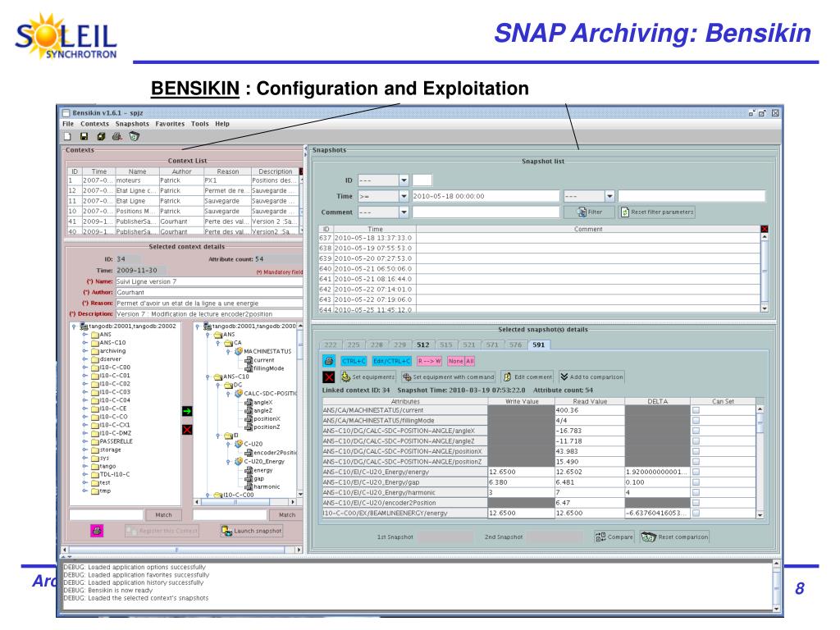The width and height of the screenshot is (840, 630).
Task: Click red X between the attribute trees
Action: tap(187, 430)
